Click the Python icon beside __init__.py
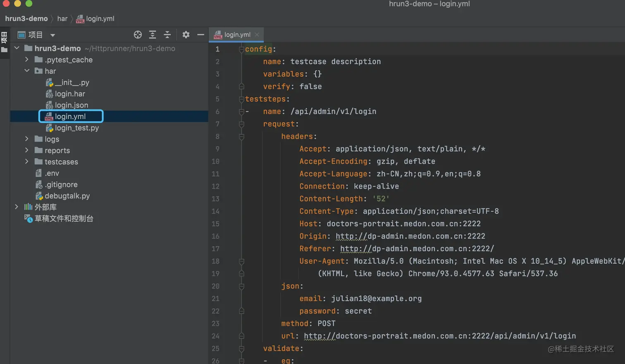The width and height of the screenshot is (625, 364). tap(49, 83)
